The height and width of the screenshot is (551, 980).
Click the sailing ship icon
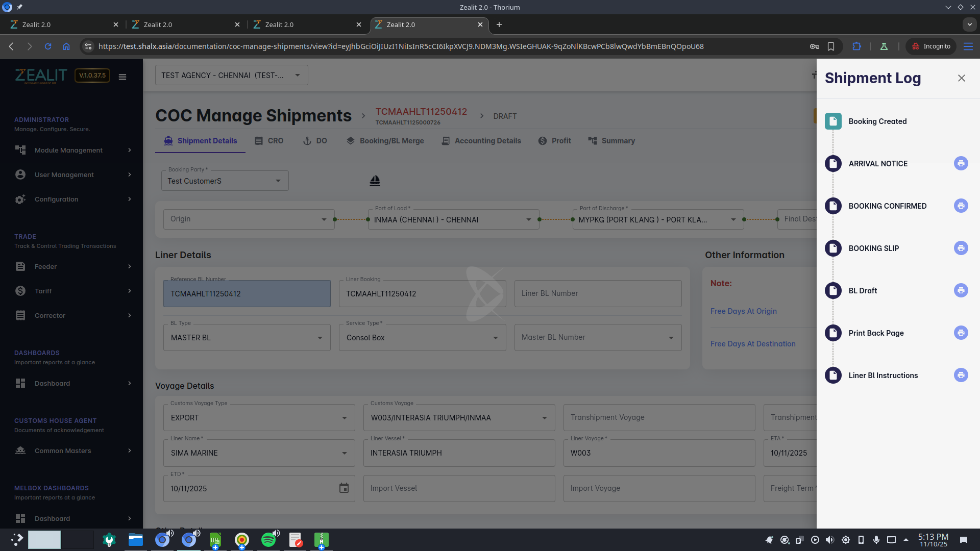click(375, 181)
